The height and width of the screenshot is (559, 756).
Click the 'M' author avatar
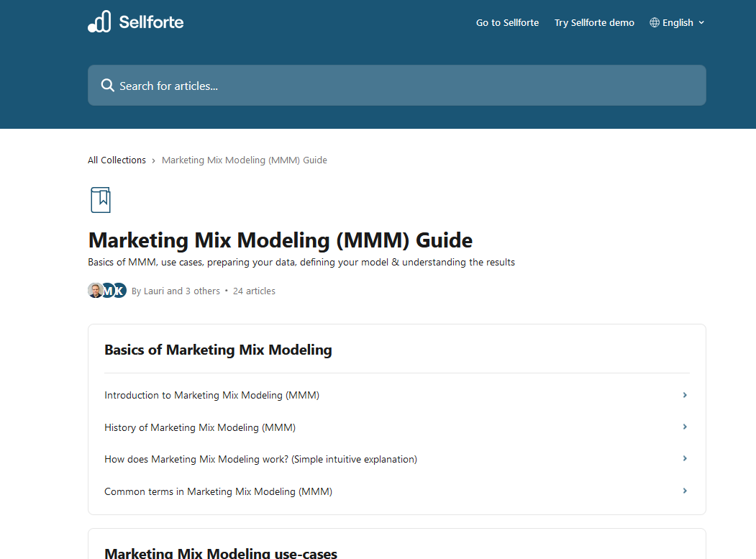click(107, 291)
